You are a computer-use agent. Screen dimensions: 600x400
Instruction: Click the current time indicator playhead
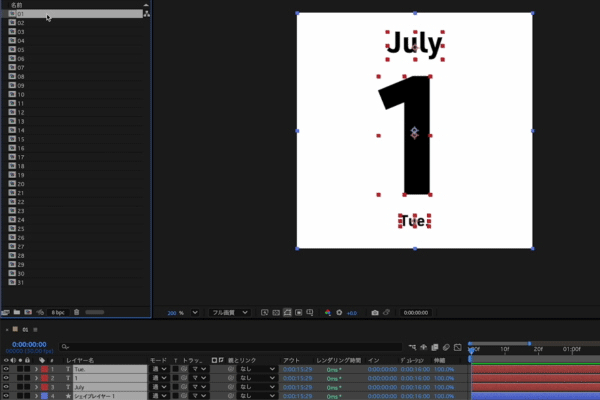[471, 350]
